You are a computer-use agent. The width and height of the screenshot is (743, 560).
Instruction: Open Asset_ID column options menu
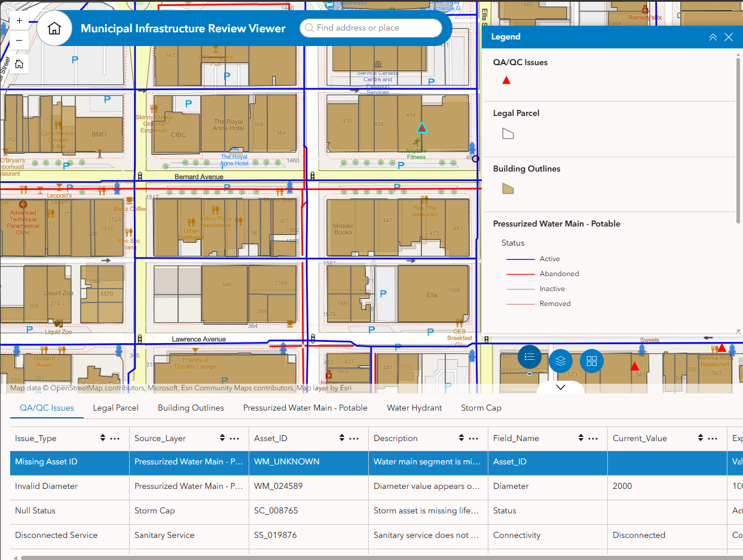pos(354,438)
